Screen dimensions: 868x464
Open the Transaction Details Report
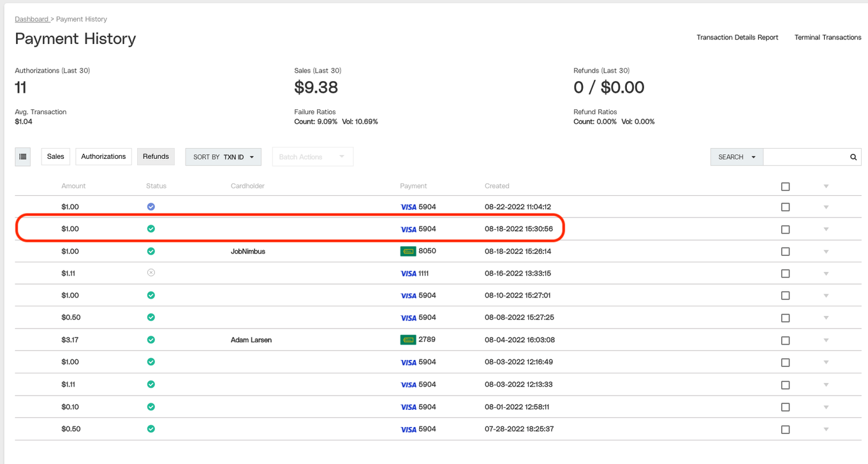click(x=737, y=37)
